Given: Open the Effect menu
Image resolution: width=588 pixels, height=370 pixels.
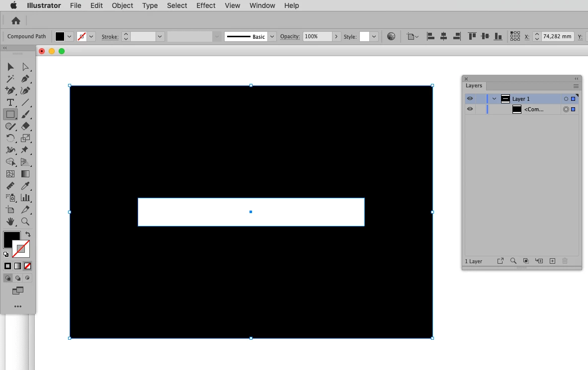Looking at the screenshot, I should pyautogui.click(x=206, y=5).
